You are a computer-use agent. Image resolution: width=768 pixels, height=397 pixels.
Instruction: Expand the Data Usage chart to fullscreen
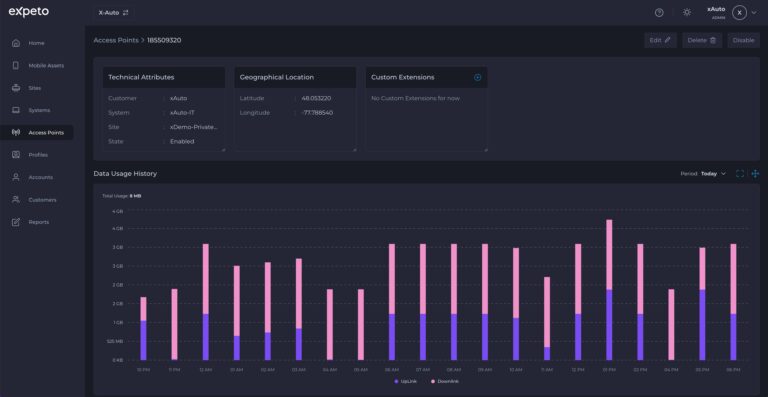click(x=740, y=174)
